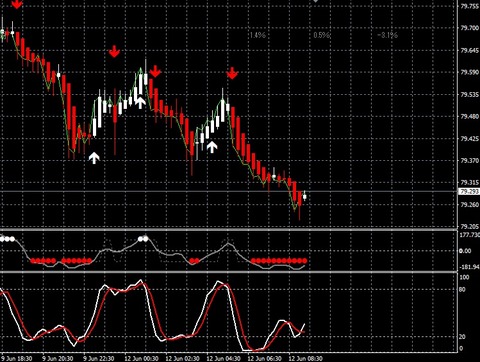Click the 79.370 price axis label
Image resolution: width=480 pixels, height=362 pixels.
(x=470, y=161)
